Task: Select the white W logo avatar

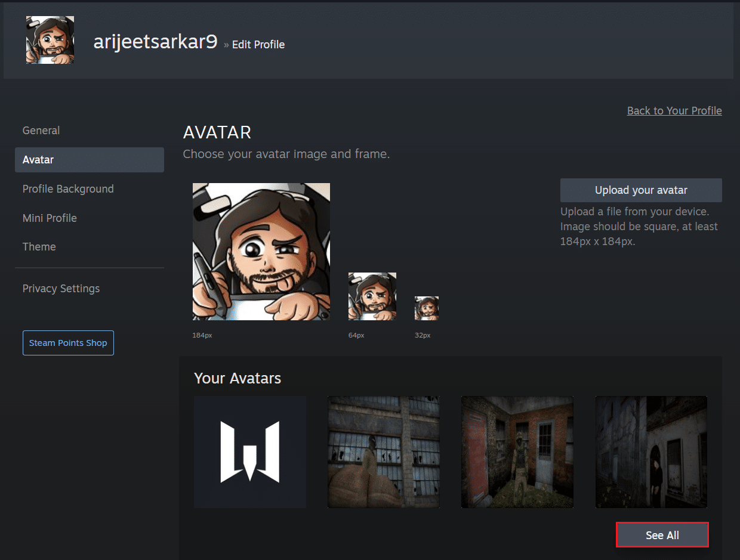Action: 250,452
